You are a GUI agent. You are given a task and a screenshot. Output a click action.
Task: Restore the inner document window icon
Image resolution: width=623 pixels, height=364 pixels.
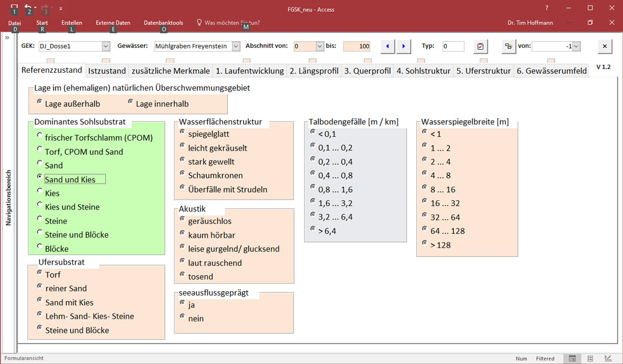pyautogui.click(x=590, y=22)
